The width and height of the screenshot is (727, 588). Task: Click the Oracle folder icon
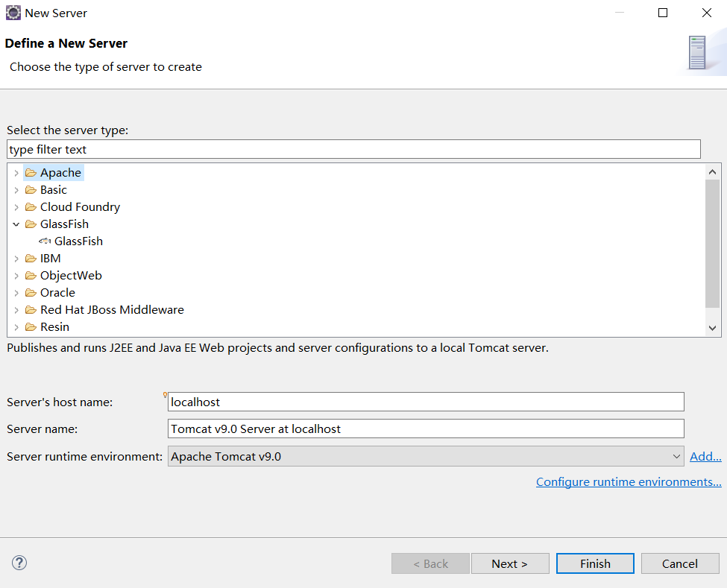click(31, 293)
